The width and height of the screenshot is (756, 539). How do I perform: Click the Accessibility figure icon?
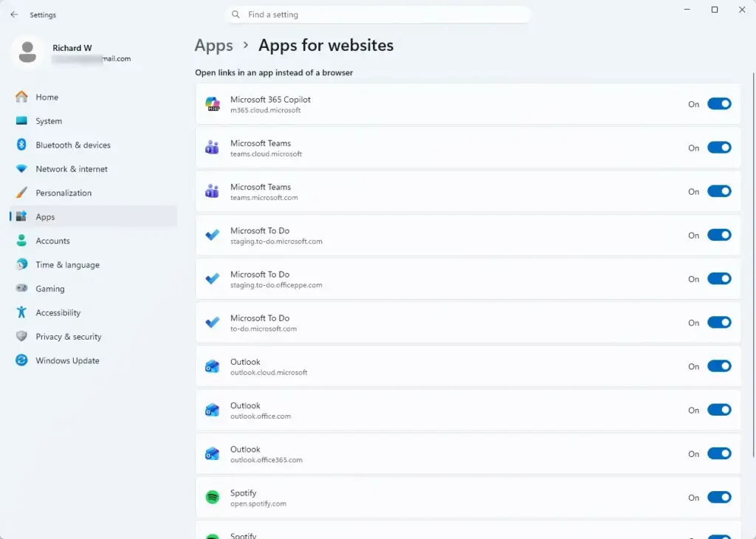pyautogui.click(x=21, y=312)
